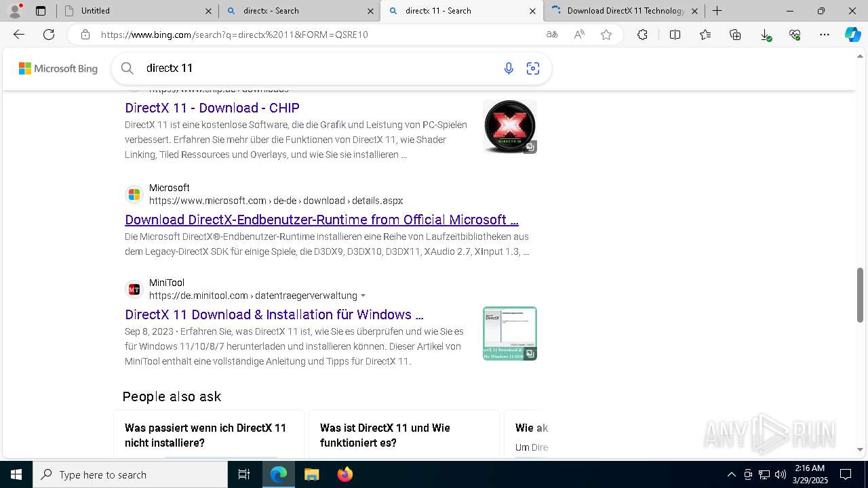Click the scrollbar up arrow

(x=861, y=56)
